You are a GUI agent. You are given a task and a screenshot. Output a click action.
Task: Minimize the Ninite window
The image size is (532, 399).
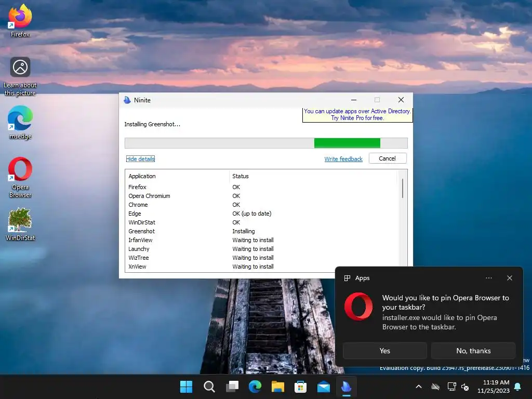click(353, 100)
